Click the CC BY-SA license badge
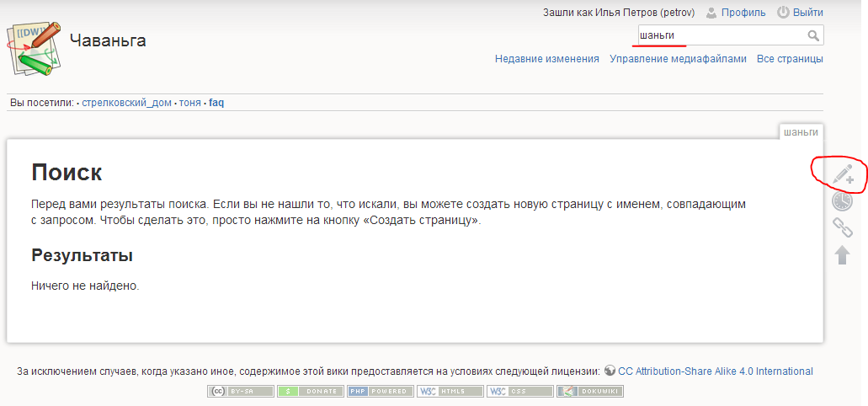 point(241,391)
